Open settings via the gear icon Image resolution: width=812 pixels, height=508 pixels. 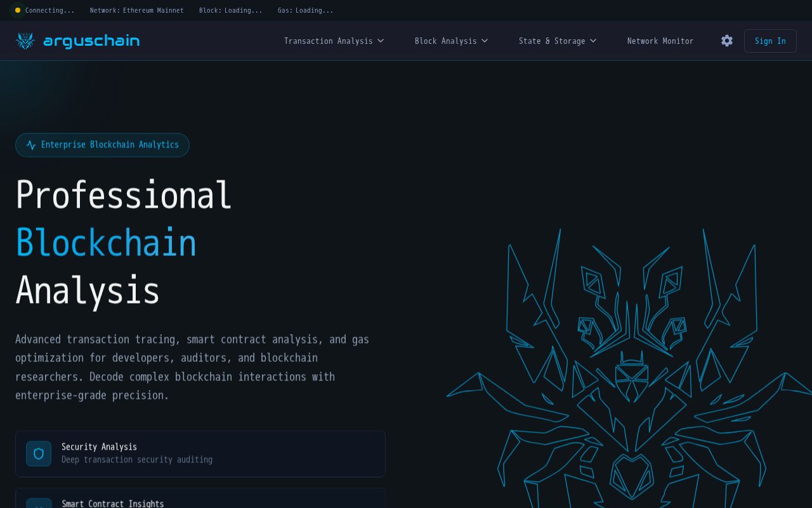click(x=727, y=41)
